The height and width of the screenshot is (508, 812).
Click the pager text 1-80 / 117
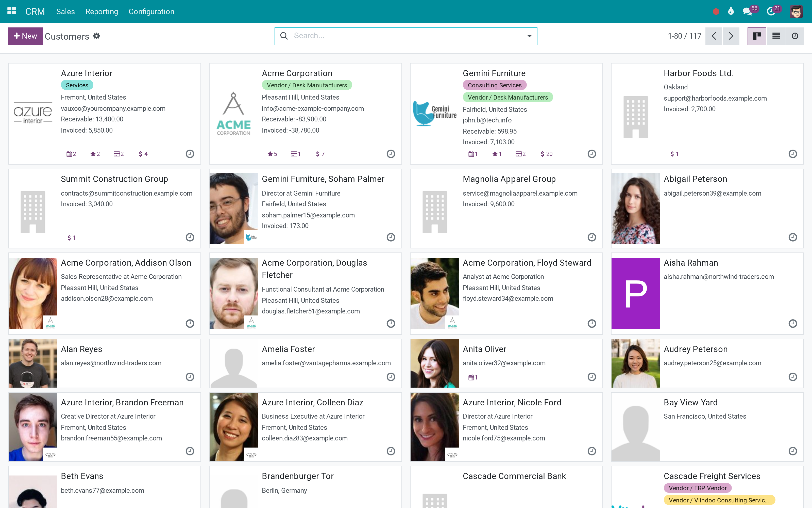pos(685,36)
